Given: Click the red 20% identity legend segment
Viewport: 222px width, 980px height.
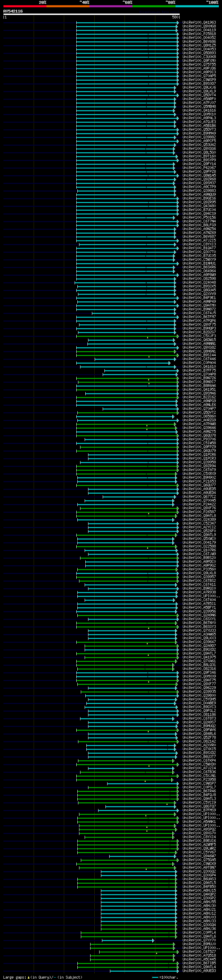Looking at the screenshot, I should tap(25, 6).
